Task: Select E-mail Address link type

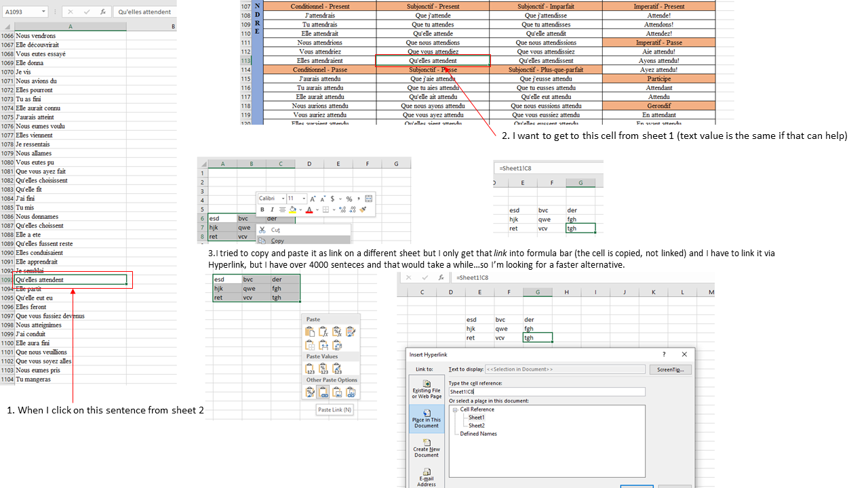Action: [x=427, y=476]
